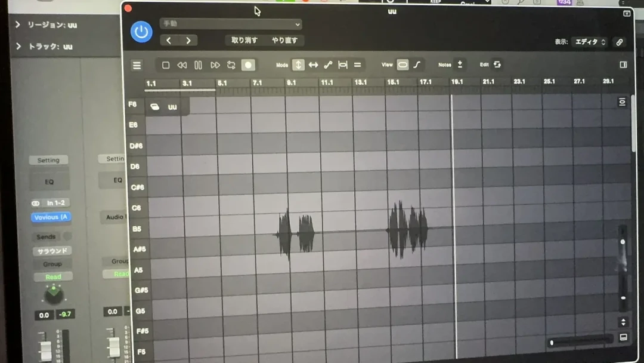Click the up-down stepper icon
Viewport: 644px width, 363px height.
(x=623, y=322)
